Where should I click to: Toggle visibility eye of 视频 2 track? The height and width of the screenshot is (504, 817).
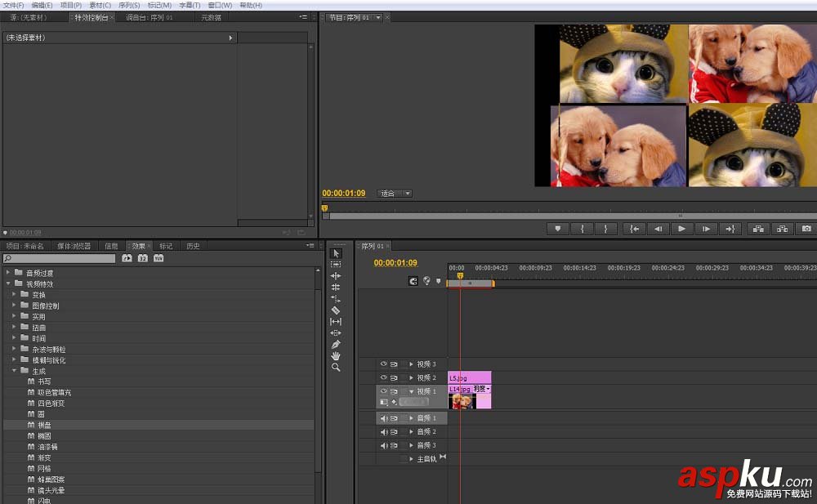[x=383, y=377]
